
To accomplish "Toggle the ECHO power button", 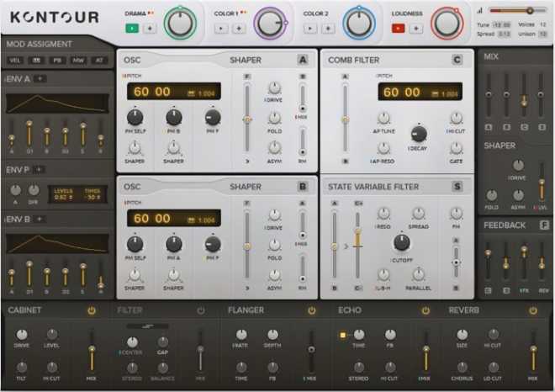I will click(425, 310).
